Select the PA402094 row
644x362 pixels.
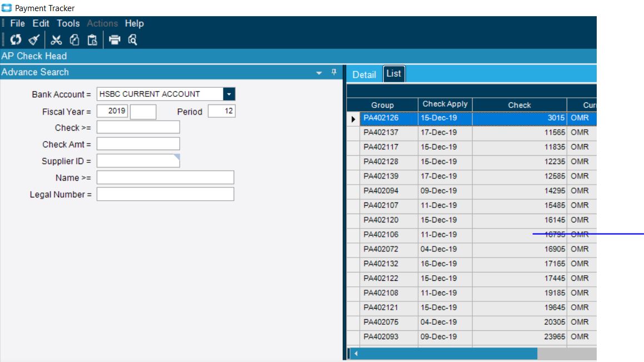(x=472, y=191)
